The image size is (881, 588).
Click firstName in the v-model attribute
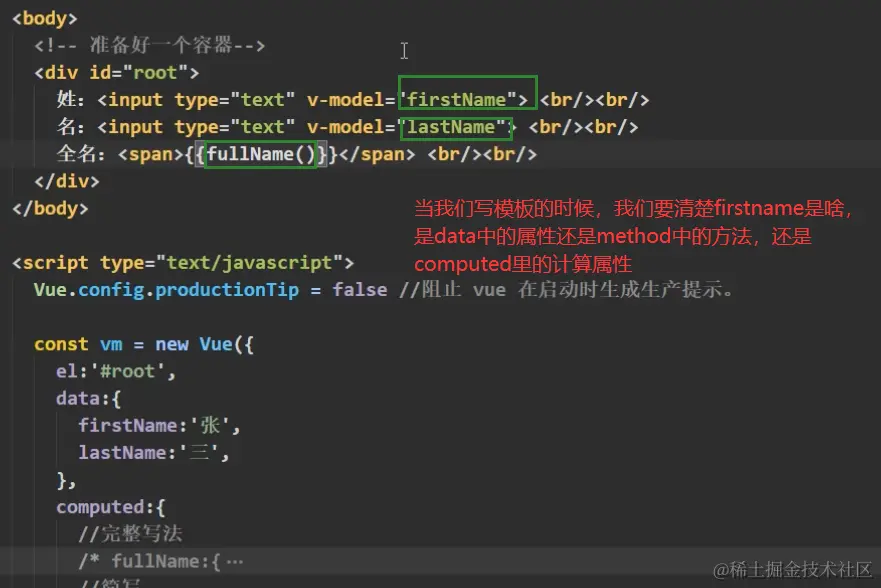[x=456, y=100]
